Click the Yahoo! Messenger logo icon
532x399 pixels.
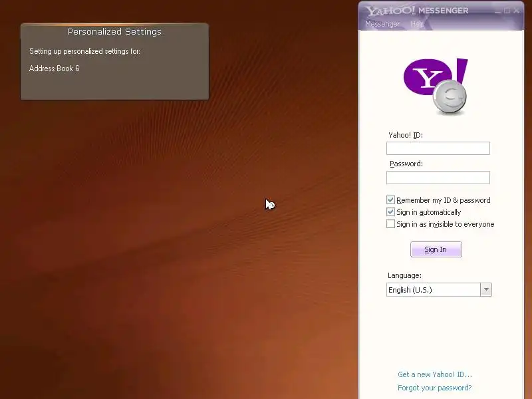coord(436,86)
